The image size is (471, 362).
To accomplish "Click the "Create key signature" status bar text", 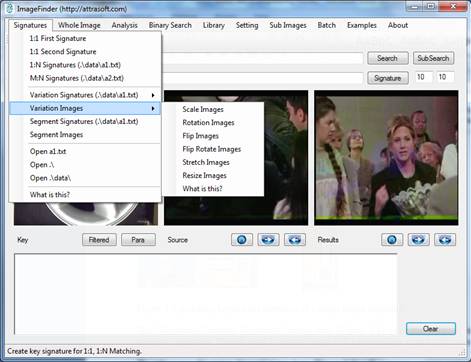I will (x=74, y=351).
